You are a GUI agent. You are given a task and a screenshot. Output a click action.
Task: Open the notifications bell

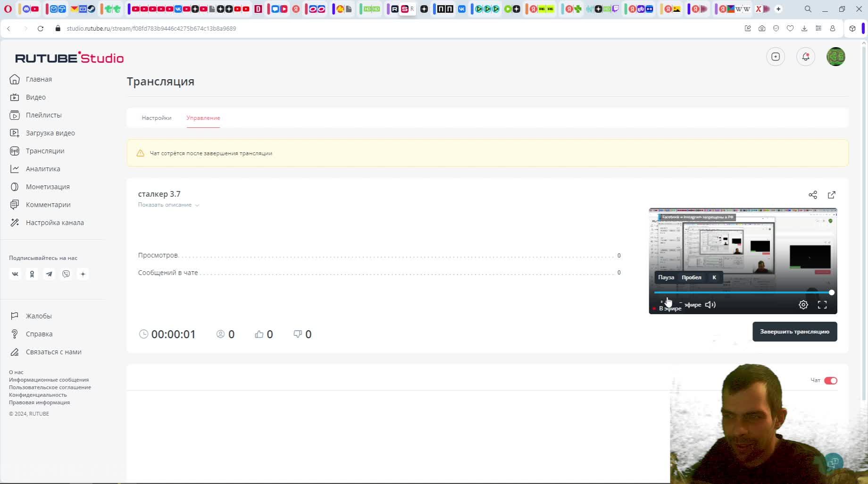point(806,57)
